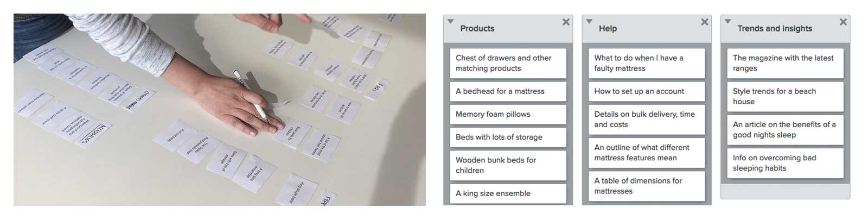
Task: Select the overcoming bad sleeping habits card
Action: pos(785,163)
